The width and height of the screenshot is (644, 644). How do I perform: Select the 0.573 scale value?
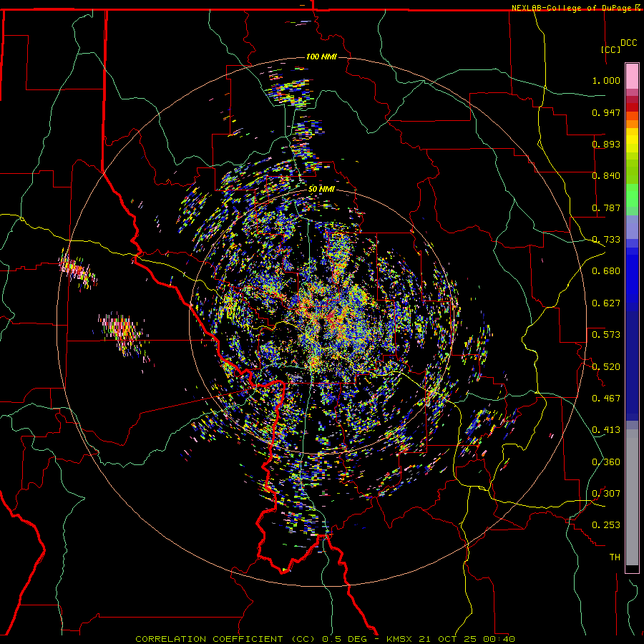click(606, 335)
